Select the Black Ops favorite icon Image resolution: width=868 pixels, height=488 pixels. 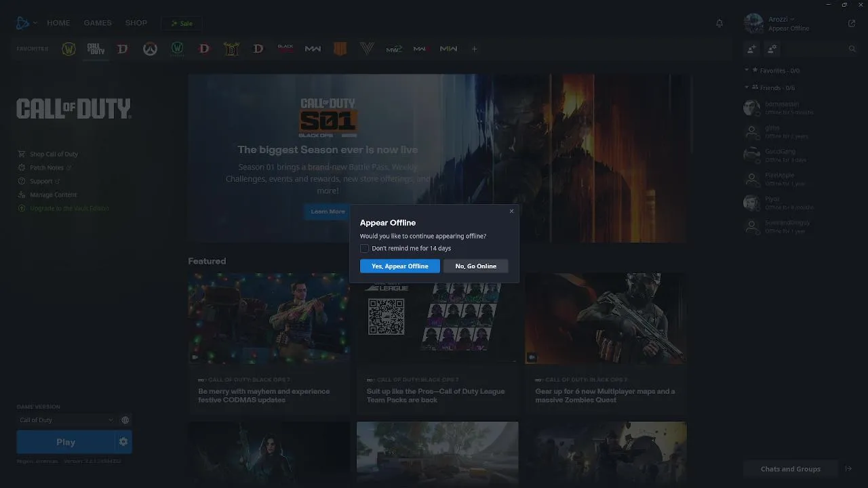pyautogui.click(x=285, y=49)
